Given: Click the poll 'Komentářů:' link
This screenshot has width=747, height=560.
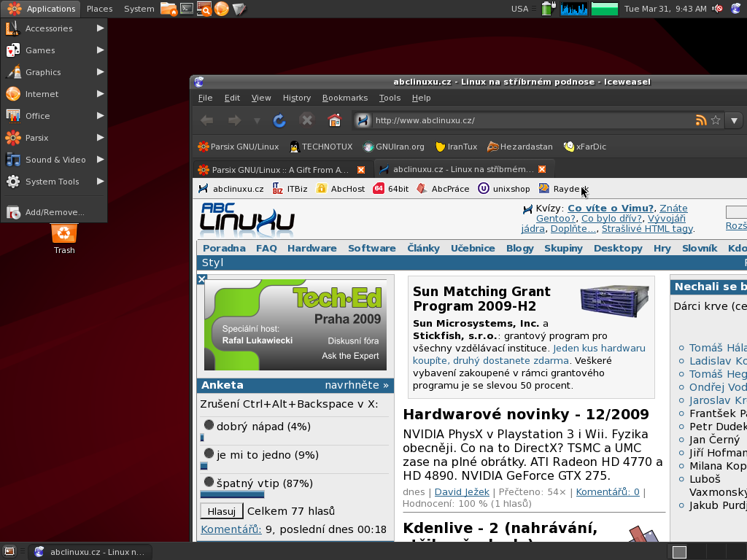Looking at the screenshot, I should (231, 529).
